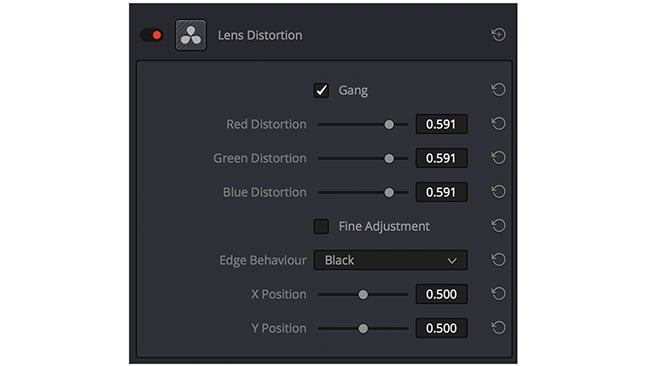Click the Lens Distortion panel title
Viewport: 650px width, 366px height.
(x=260, y=35)
